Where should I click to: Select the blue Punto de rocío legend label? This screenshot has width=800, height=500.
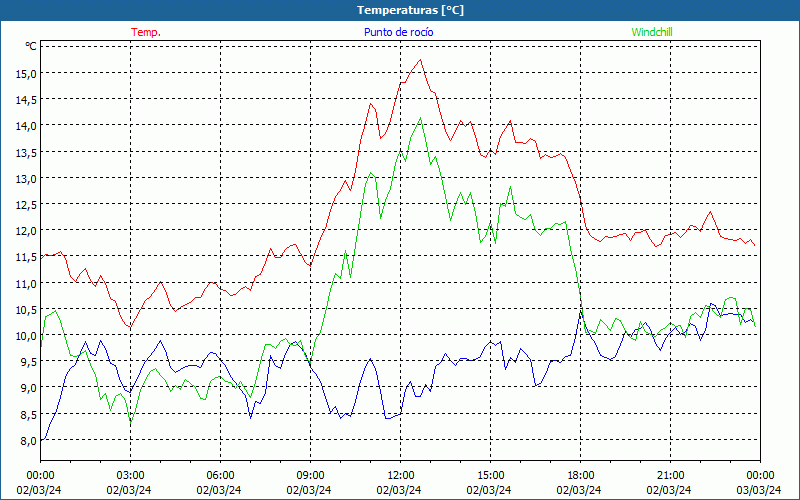point(398,32)
